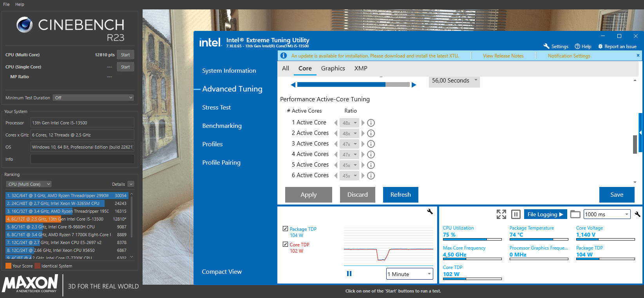Decrease the 1 Active Core ratio arrow

click(336, 123)
